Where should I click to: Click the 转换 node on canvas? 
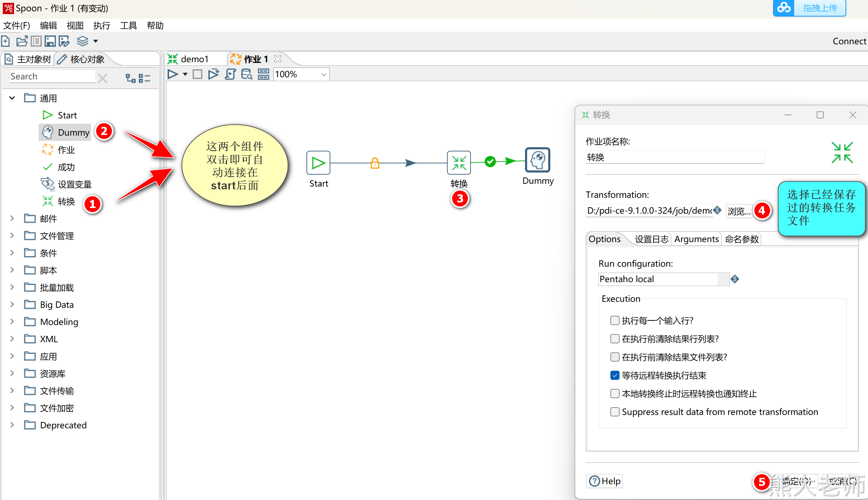[459, 163]
